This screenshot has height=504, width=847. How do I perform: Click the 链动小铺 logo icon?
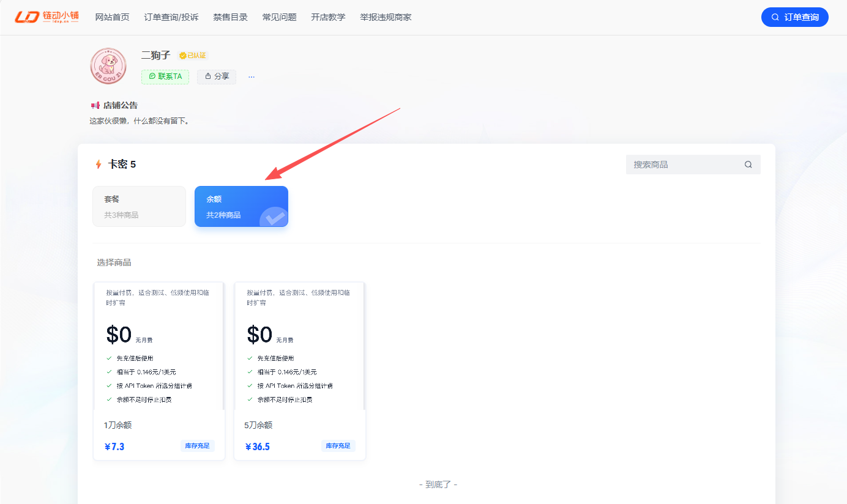pyautogui.click(x=28, y=17)
